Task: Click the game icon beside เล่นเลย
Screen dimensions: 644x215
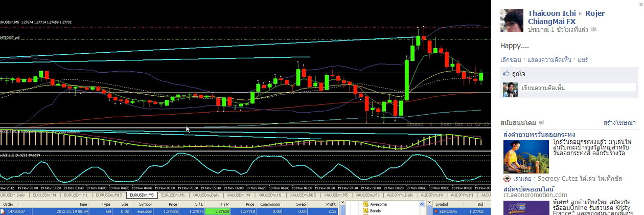Action: point(507,180)
